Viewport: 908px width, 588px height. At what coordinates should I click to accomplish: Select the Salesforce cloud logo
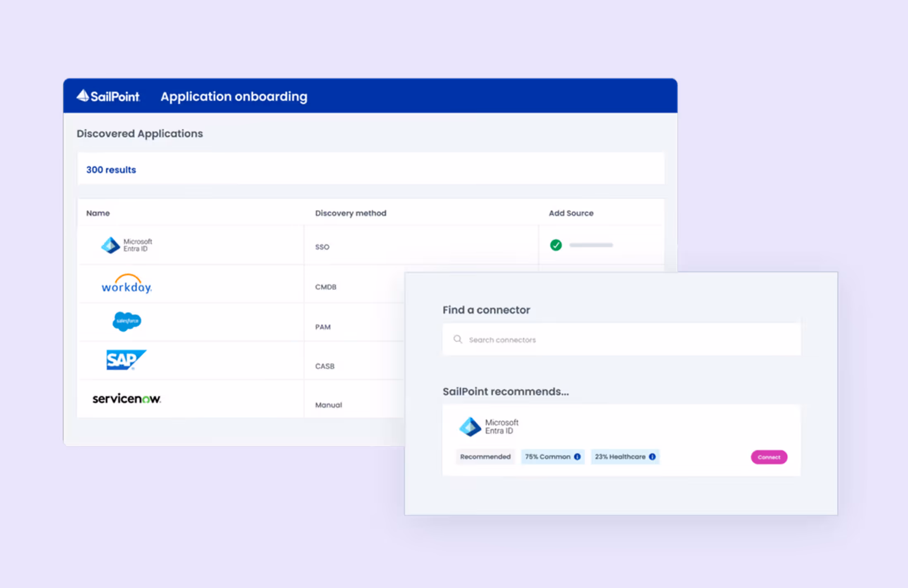[126, 321]
